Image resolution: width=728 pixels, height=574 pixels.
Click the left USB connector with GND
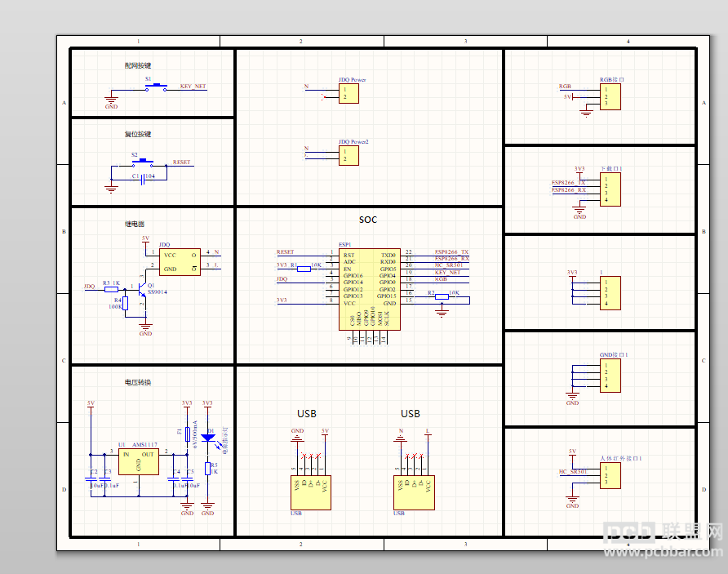311,492
